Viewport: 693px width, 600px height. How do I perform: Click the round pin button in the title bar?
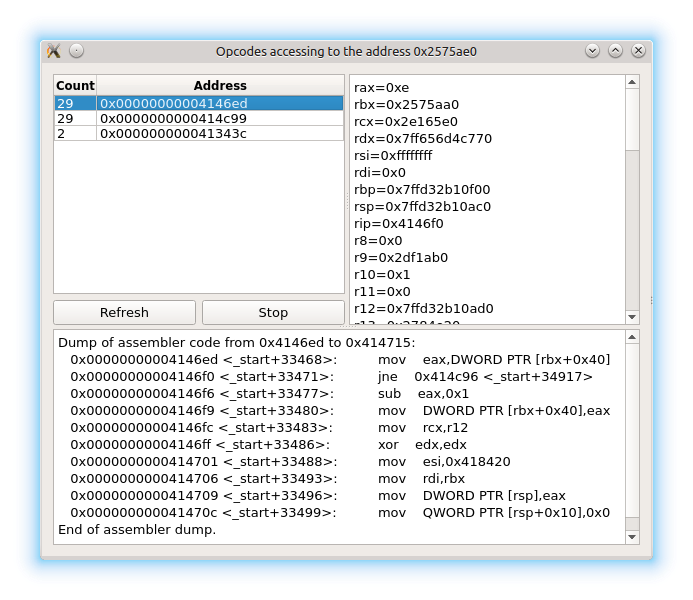[x=76, y=51]
